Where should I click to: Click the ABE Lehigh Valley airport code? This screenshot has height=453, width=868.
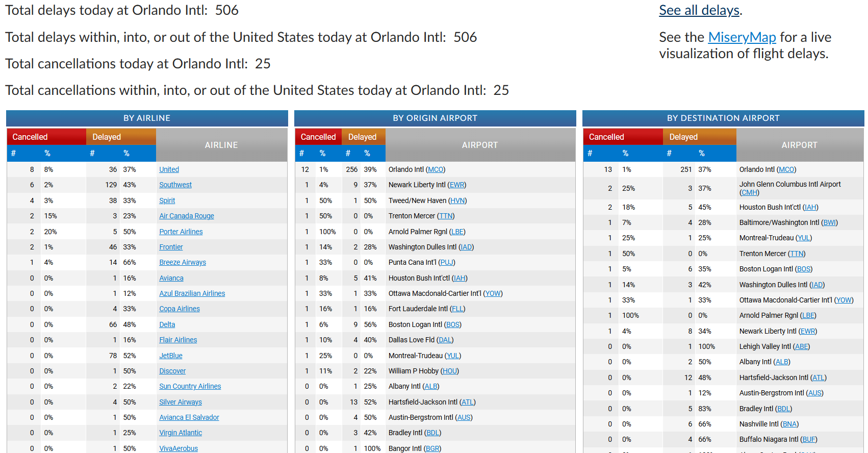coord(801,346)
